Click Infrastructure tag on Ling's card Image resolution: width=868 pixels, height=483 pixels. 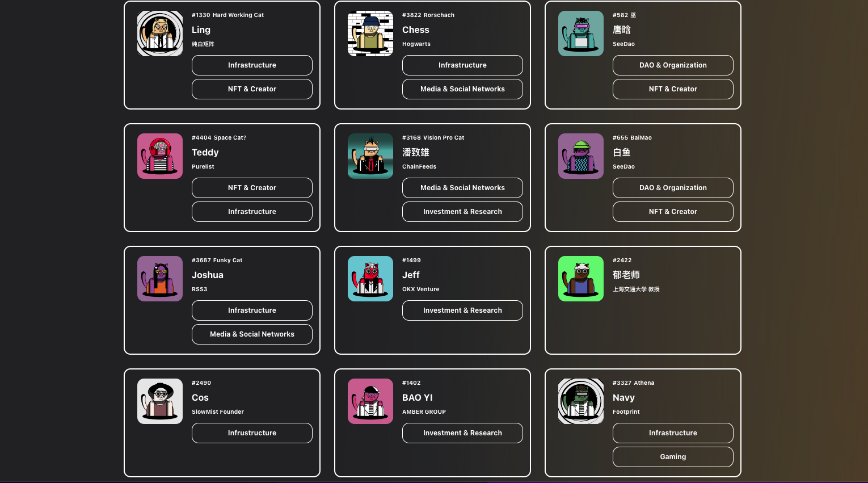pyautogui.click(x=252, y=65)
